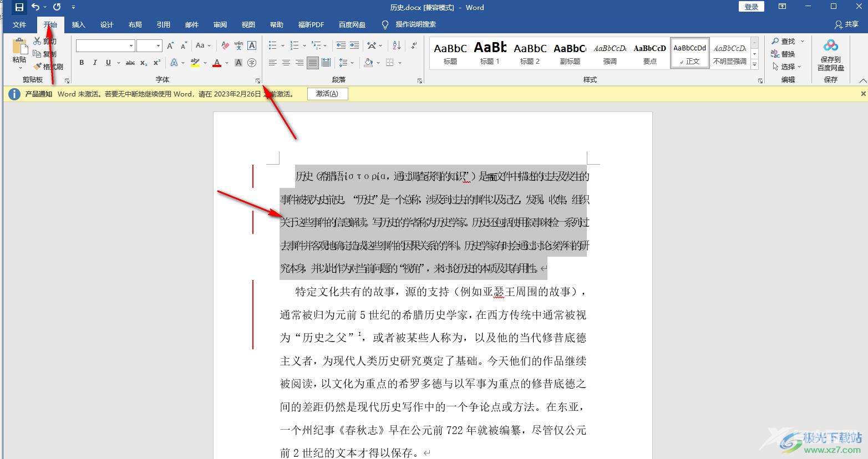Open the font size dropdown

pos(158,45)
